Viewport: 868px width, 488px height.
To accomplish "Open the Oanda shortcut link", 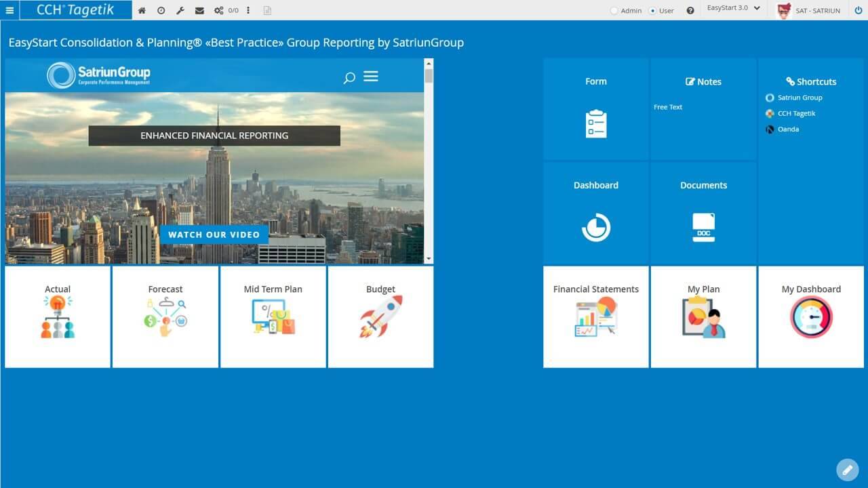I will tap(788, 129).
